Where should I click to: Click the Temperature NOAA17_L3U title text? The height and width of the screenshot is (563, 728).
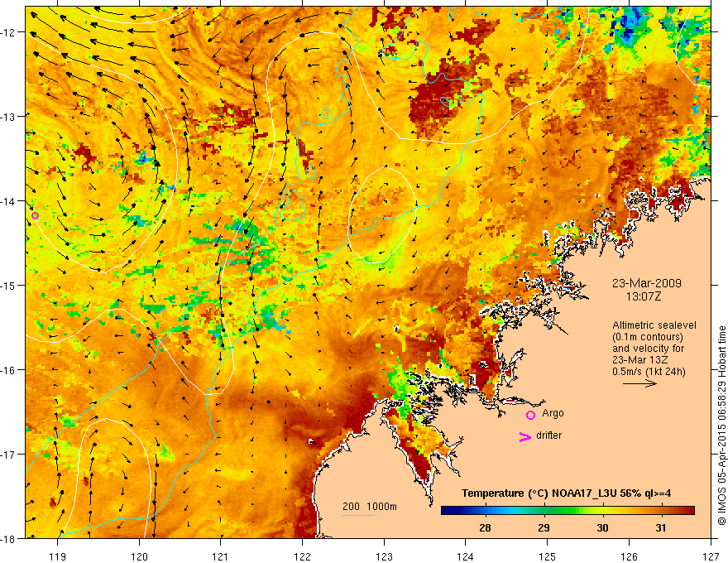[x=566, y=493]
